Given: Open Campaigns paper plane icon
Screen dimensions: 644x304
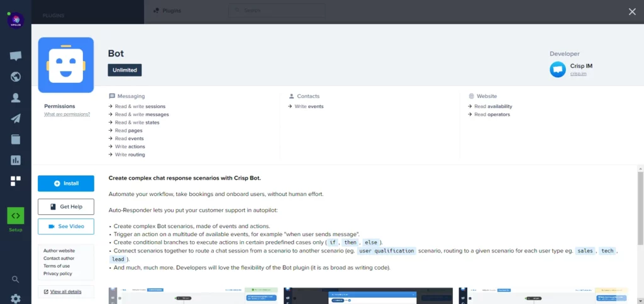Looking at the screenshot, I should 16,119.
